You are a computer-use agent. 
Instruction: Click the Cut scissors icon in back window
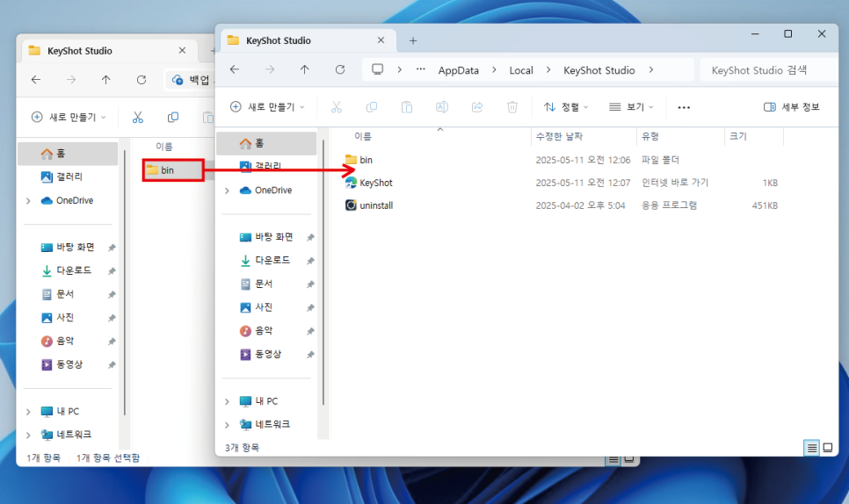click(138, 118)
